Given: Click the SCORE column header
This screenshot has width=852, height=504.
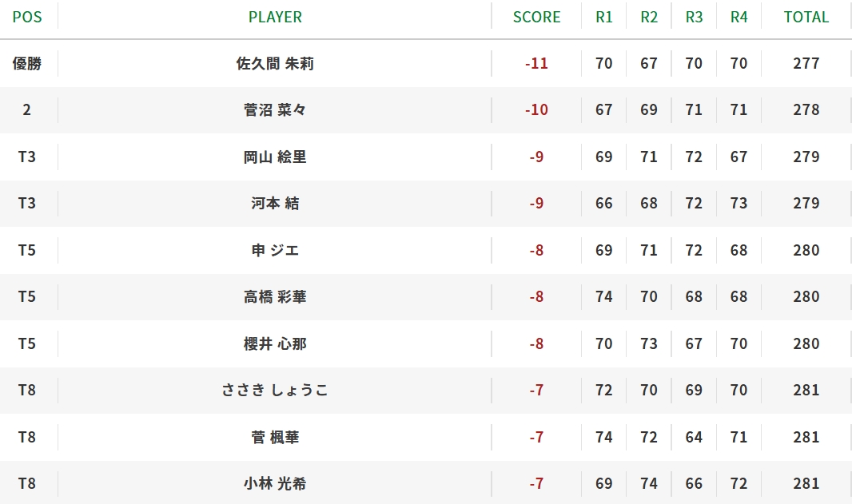Looking at the screenshot, I should pos(536,17).
